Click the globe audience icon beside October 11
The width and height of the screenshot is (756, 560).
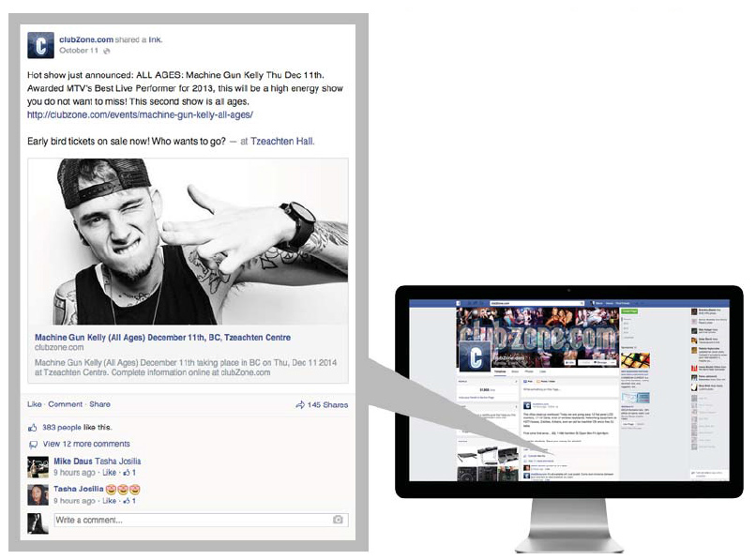pyautogui.click(x=107, y=52)
